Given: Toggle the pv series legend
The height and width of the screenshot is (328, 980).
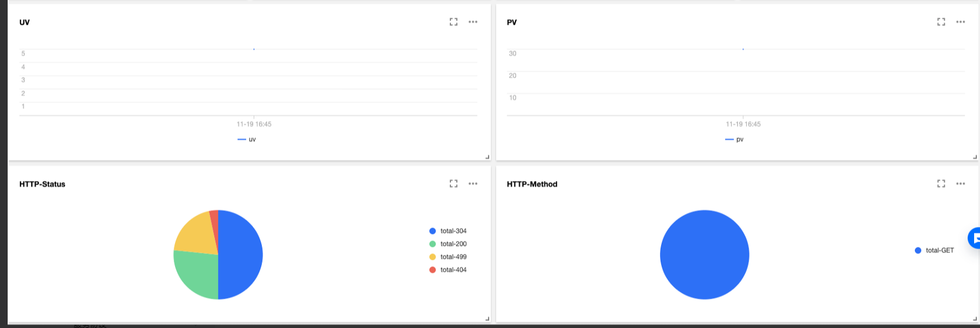Looking at the screenshot, I should coord(735,139).
